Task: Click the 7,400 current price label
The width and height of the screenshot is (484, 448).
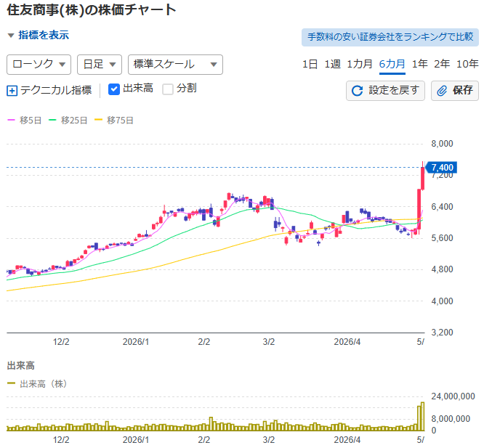Action: (441, 168)
